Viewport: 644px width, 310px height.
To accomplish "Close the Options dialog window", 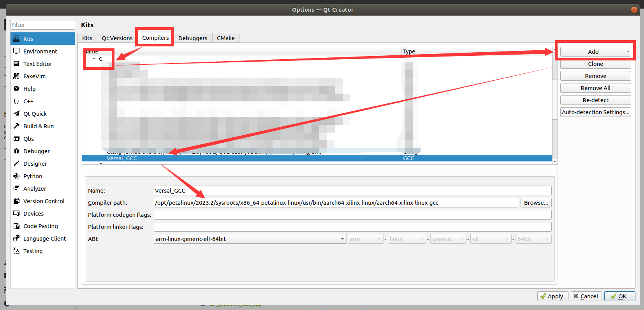I will pyautogui.click(x=634, y=10).
